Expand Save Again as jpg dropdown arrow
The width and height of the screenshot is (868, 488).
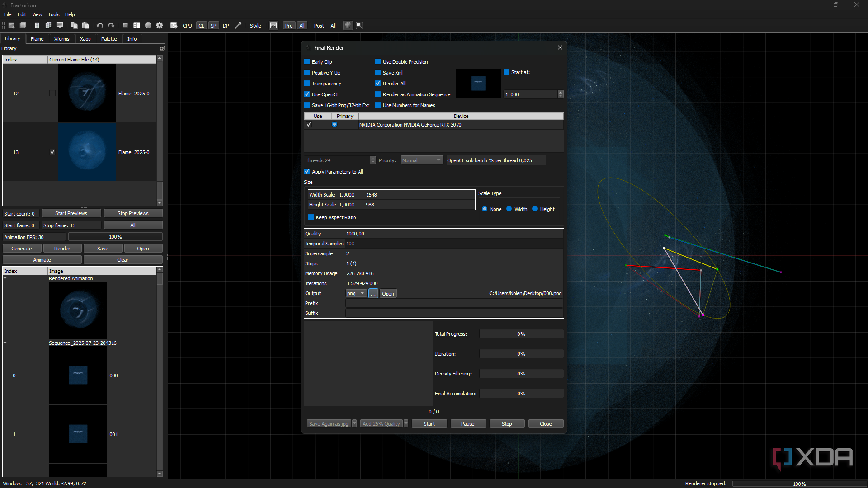tap(354, 424)
